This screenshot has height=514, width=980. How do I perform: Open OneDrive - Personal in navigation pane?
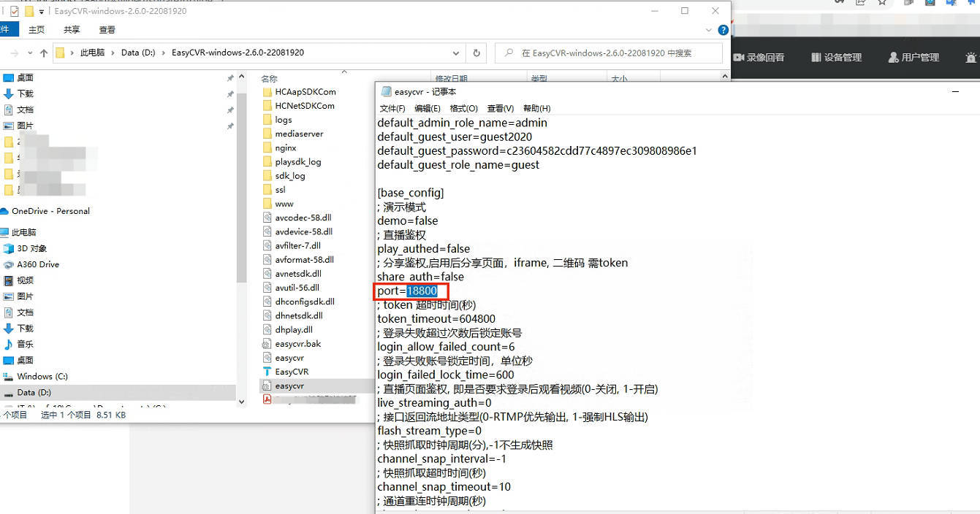point(50,211)
